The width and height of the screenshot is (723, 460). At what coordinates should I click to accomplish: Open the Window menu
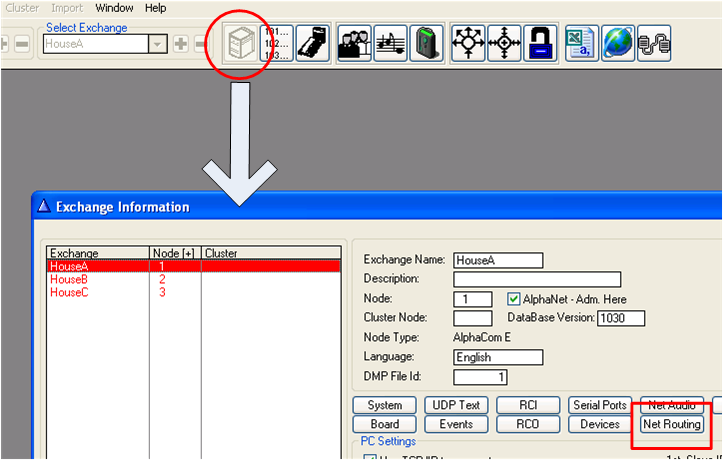[x=114, y=8]
